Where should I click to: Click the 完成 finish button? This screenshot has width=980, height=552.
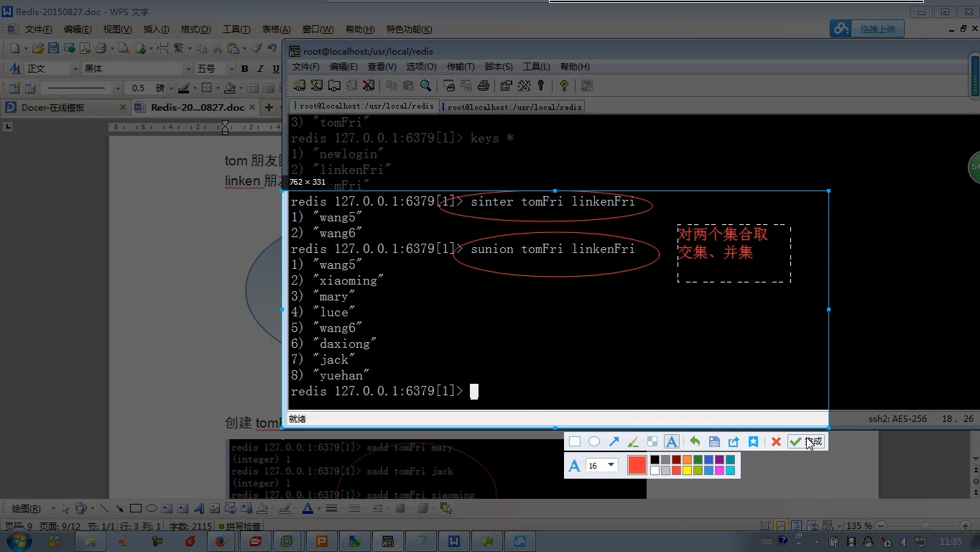pos(805,442)
